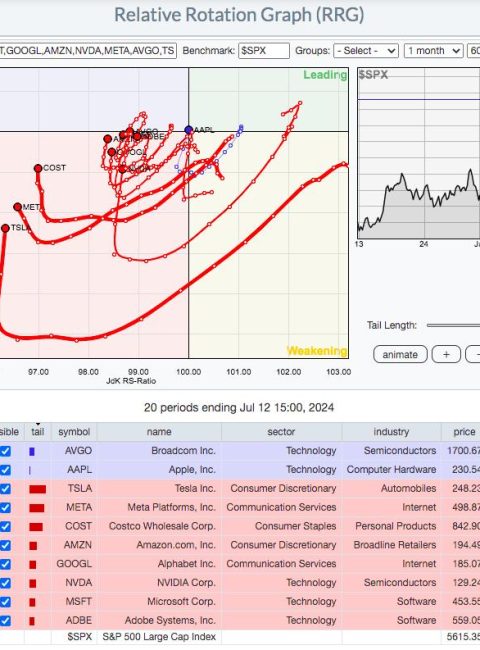Screen dimensions: 480x650
Task: Click the plus zoom button
Action: 446,354
